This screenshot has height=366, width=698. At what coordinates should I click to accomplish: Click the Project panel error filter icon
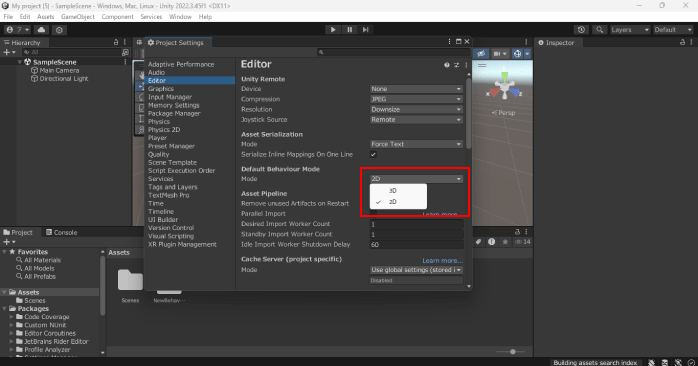click(x=491, y=242)
